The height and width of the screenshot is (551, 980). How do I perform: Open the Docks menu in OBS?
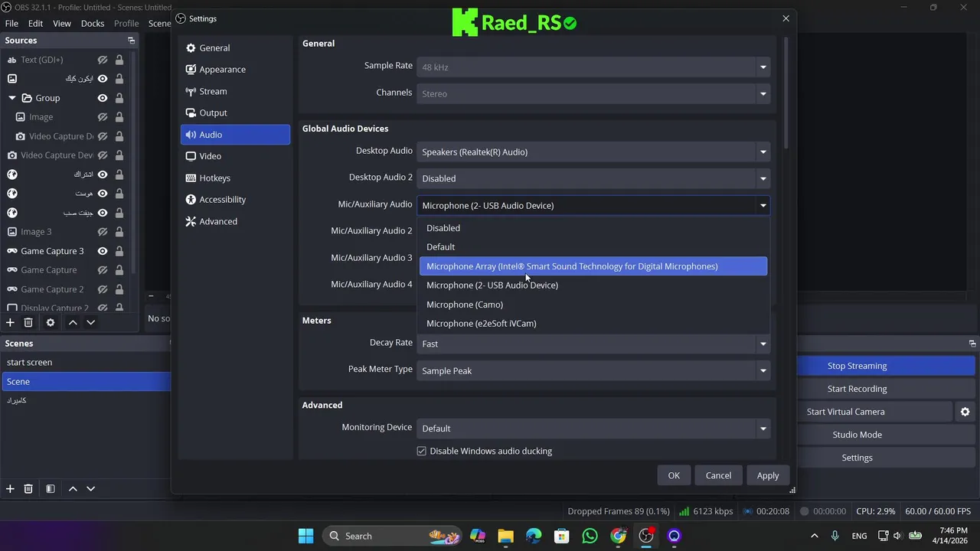(92, 24)
